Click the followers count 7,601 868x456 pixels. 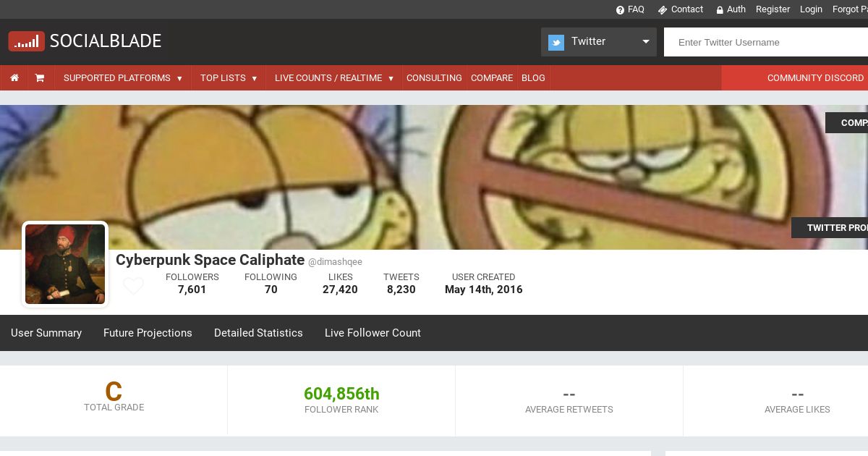[x=192, y=290]
